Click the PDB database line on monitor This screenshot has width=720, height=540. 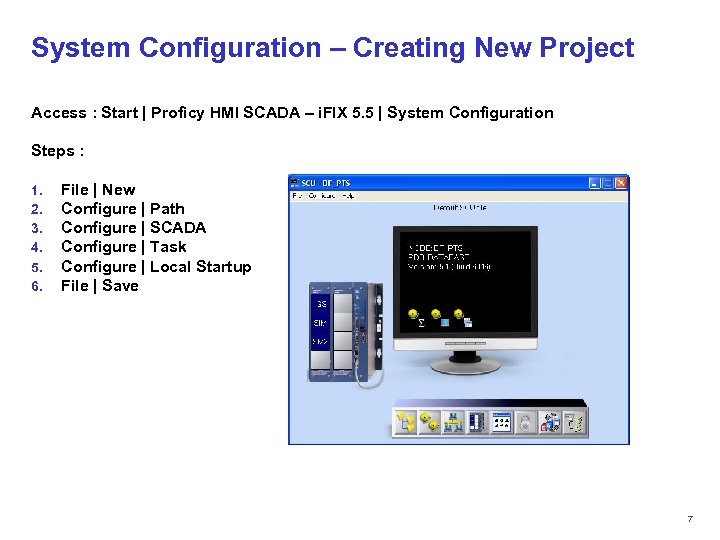click(439, 257)
